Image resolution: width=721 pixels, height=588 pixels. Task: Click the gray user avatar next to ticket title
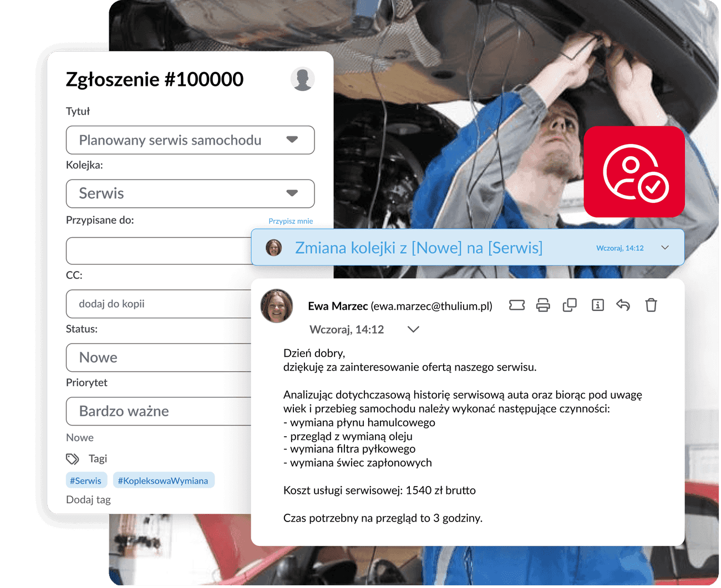click(303, 79)
